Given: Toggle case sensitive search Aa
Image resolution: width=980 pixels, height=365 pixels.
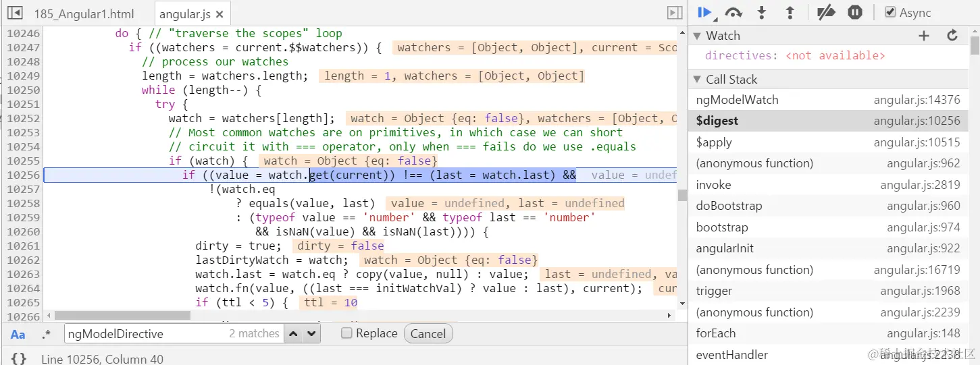Looking at the screenshot, I should [18, 334].
